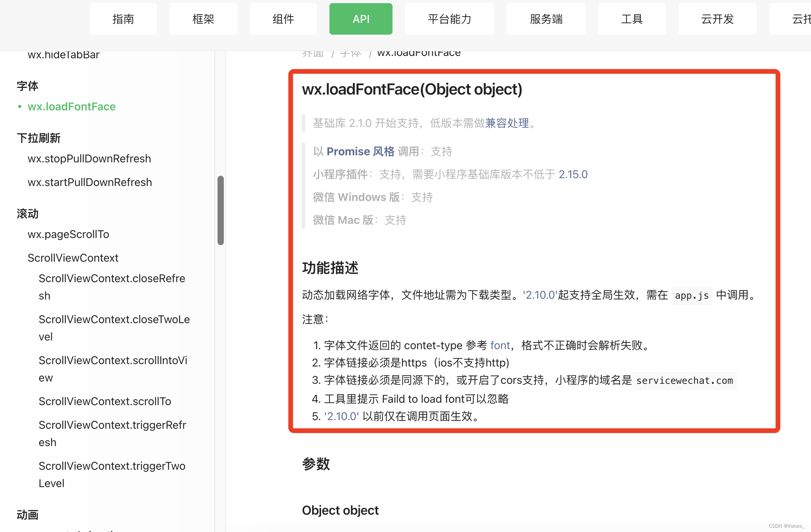Select the 组件 tab

coord(283,19)
